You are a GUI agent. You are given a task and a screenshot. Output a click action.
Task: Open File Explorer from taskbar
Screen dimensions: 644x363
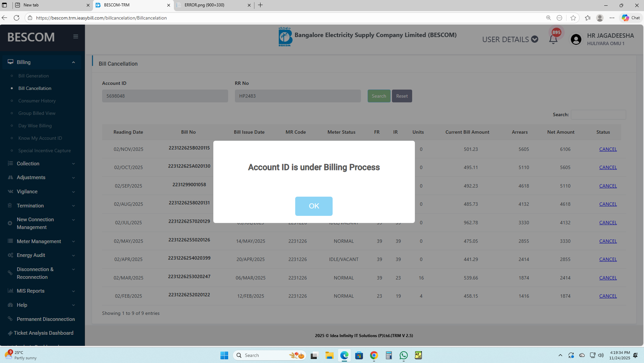click(x=329, y=355)
